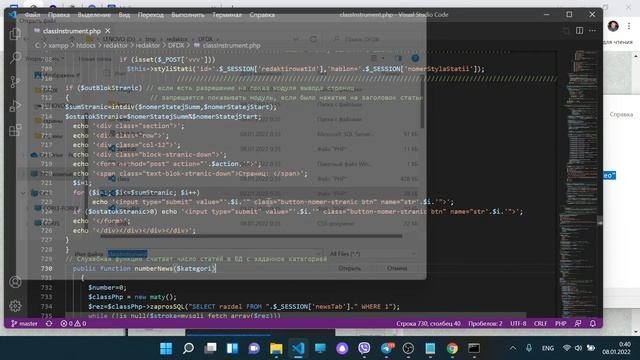Click microphone icon in system tray
This screenshot has height=360, width=640.
point(529,348)
